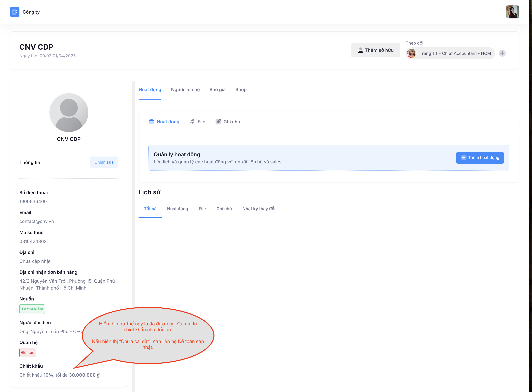The width and height of the screenshot is (532, 392).
Task: Open the Công ty module icon
Action: (x=14, y=12)
